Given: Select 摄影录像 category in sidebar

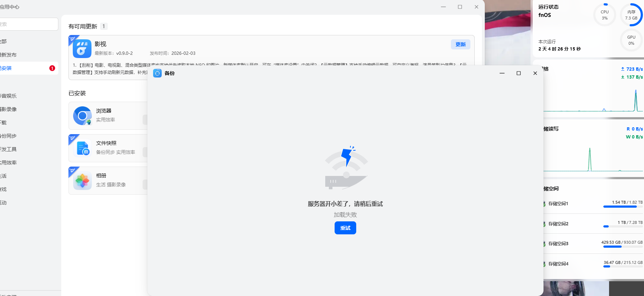Looking at the screenshot, I should [8, 109].
